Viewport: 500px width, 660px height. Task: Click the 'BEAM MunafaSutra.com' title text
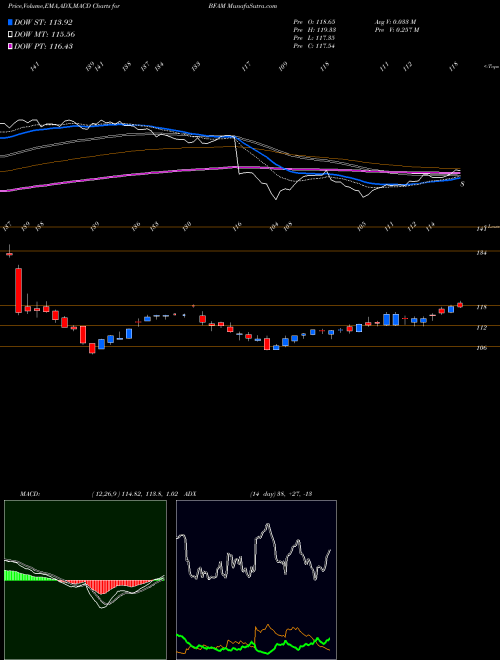tap(243, 6)
